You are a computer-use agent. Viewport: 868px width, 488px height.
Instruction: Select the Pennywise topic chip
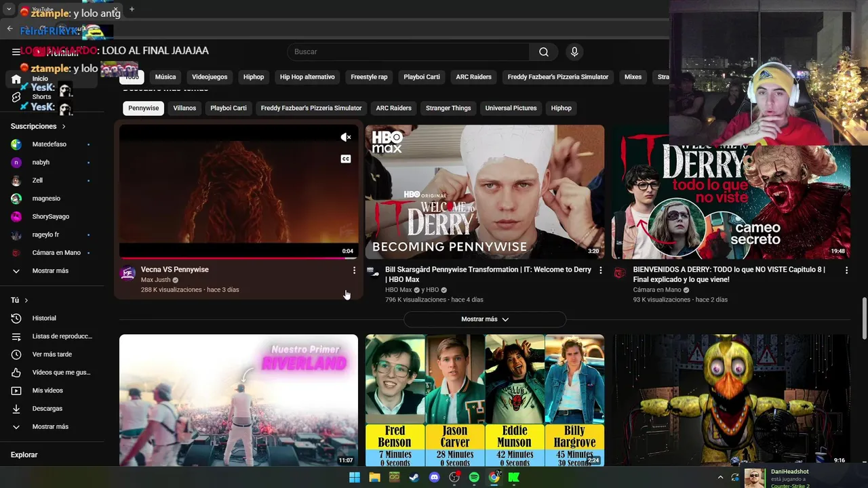pyautogui.click(x=143, y=108)
